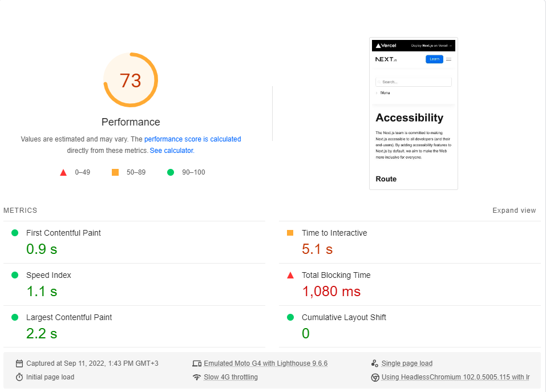Click the HeadlessChromium browser globe icon
This screenshot has width=546, height=392.
pos(375,377)
